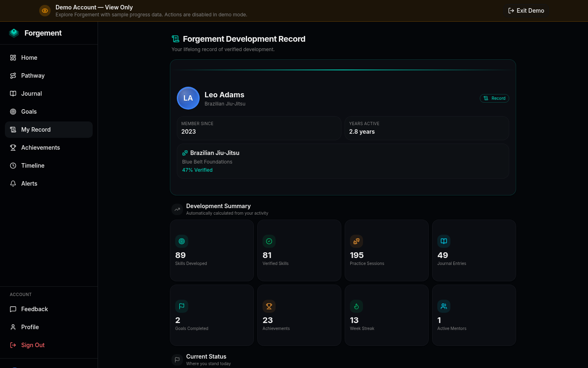Click the 2 Goals Completed value

178,320
